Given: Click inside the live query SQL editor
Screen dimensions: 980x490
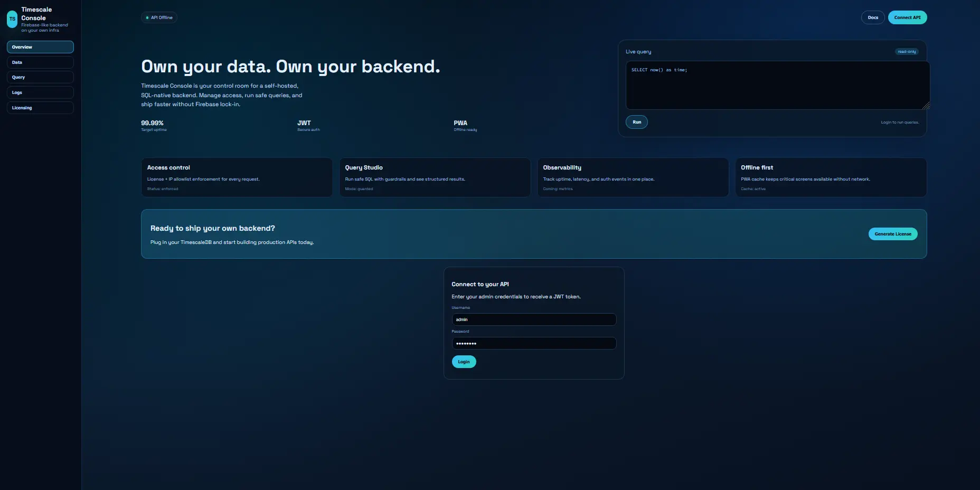Looking at the screenshot, I should tap(777, 86).
